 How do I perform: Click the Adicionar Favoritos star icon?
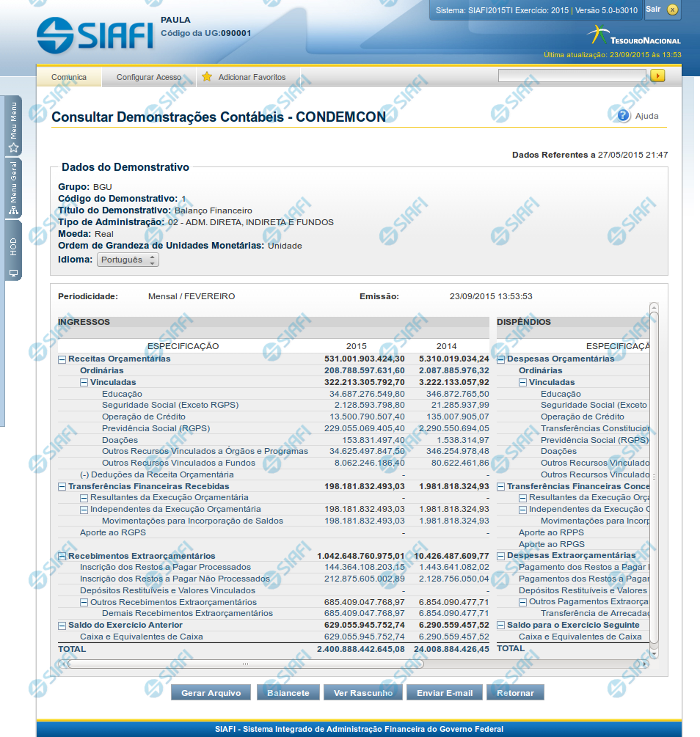[207, 77]
